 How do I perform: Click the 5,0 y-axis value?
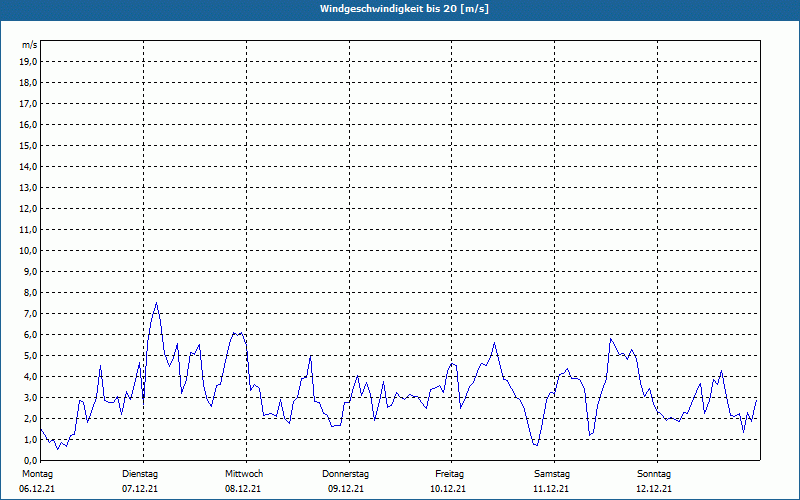(31, 356)
